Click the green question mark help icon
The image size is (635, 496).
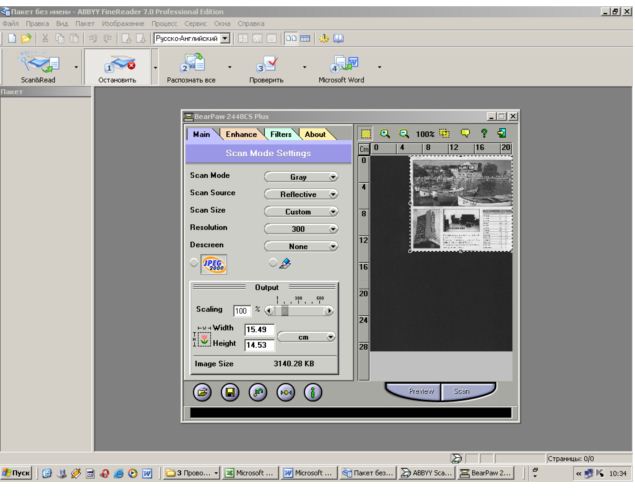click(484, 133)
